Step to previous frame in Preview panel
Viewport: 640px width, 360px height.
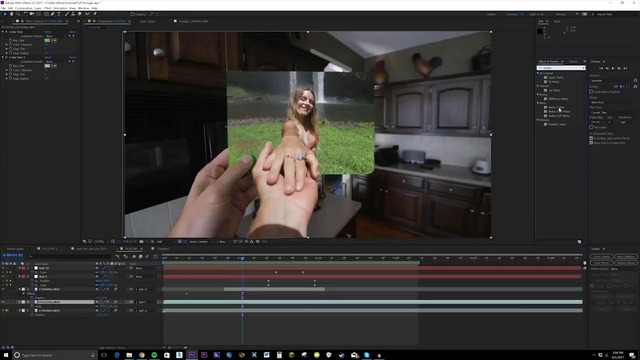pyautogui.click(x=607, y=68)
